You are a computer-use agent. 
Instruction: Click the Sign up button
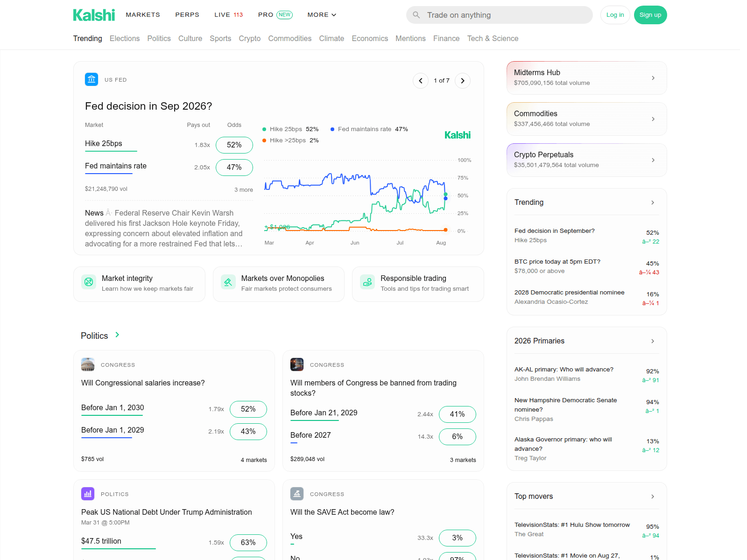(x=650, y=15)
